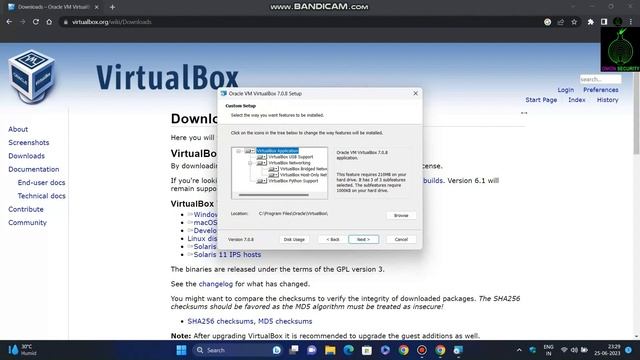The height and width of the screenshot is (360, 640).
Task: Close the Oracle VM VirtualBox Setup dialog
Action: pos(415,93)
